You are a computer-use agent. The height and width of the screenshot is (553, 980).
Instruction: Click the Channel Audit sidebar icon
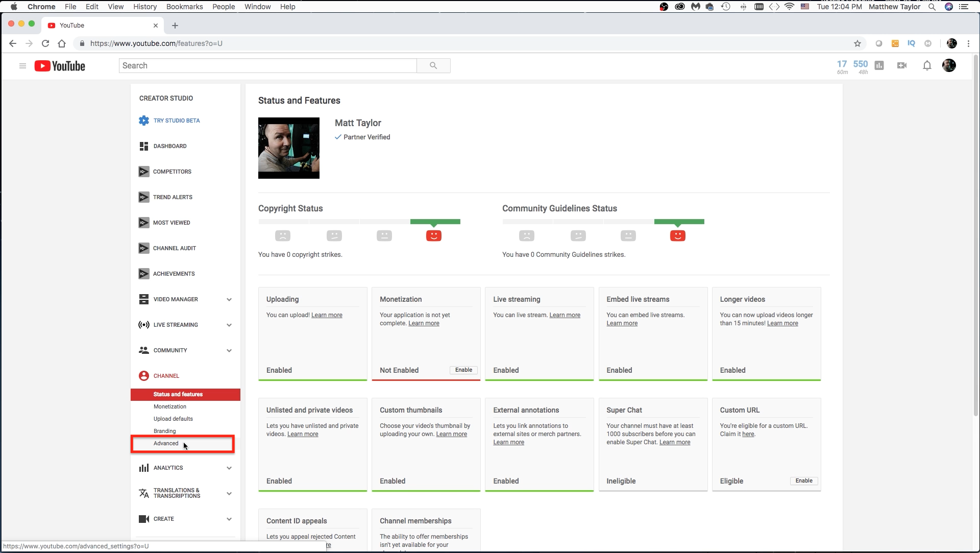pos(144,248)
